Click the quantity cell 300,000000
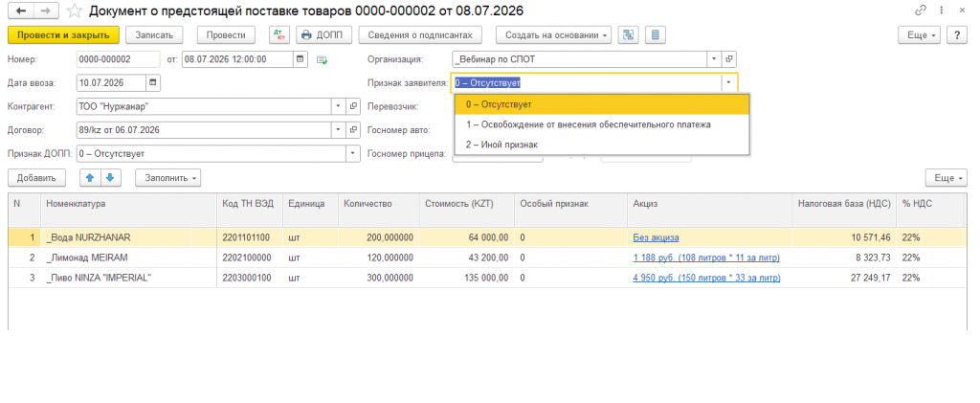The height and width of the screenshot is (403, 980). (379, 278)
